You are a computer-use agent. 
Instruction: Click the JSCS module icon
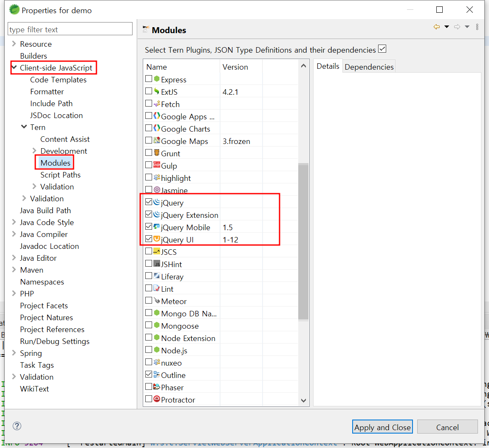(x=157, y=251)
